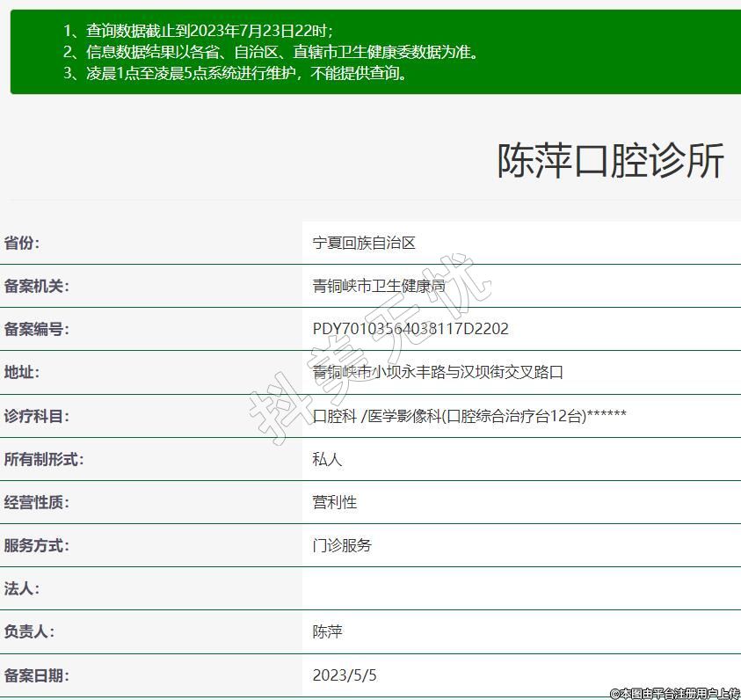Viewport: 741px width, 700px height.
Task: Click the 青铜峡市卫生健康局 authority value
Action: click(x=379, y=286)
